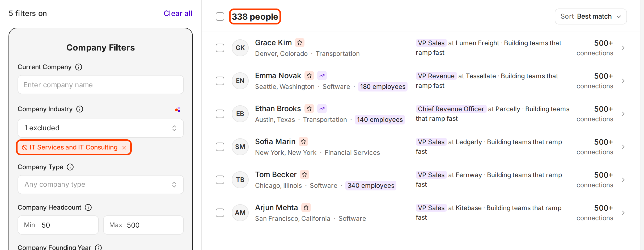
Task: Expand Sofia Marin's row with the chevron
Action: 623,147
